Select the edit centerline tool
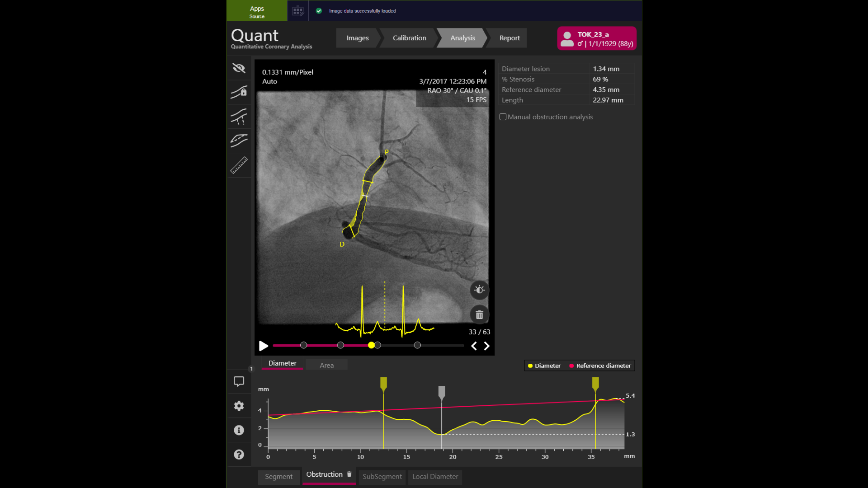The height and width of the screenshot is (488, 868). [x=239, y=141]
